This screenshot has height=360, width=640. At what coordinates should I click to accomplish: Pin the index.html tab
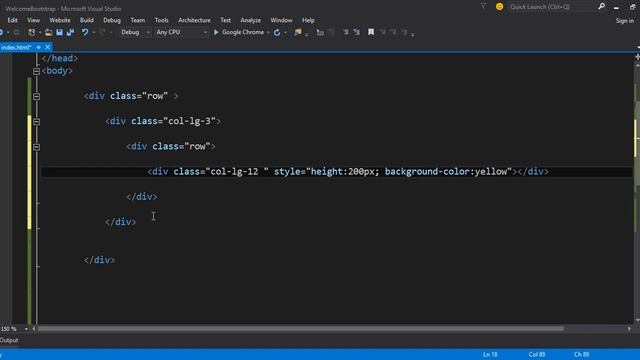point(39,47)
